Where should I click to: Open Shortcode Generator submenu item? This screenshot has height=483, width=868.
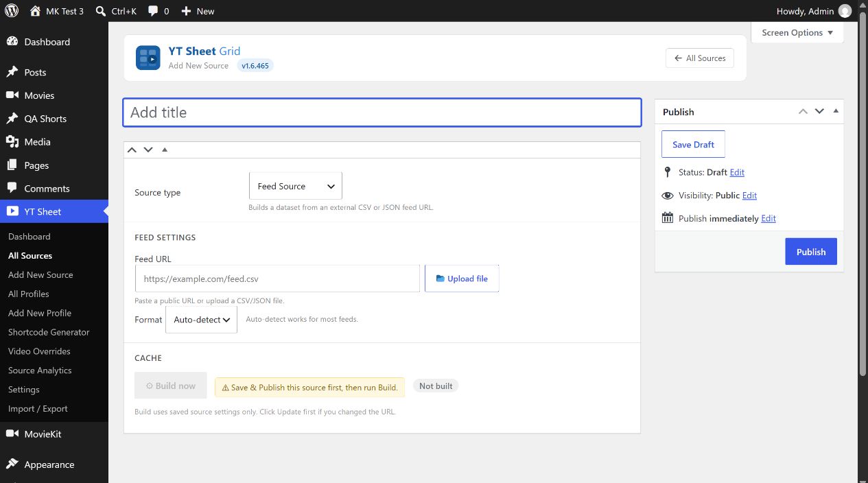pyautogui.click(x=49, y=332)
